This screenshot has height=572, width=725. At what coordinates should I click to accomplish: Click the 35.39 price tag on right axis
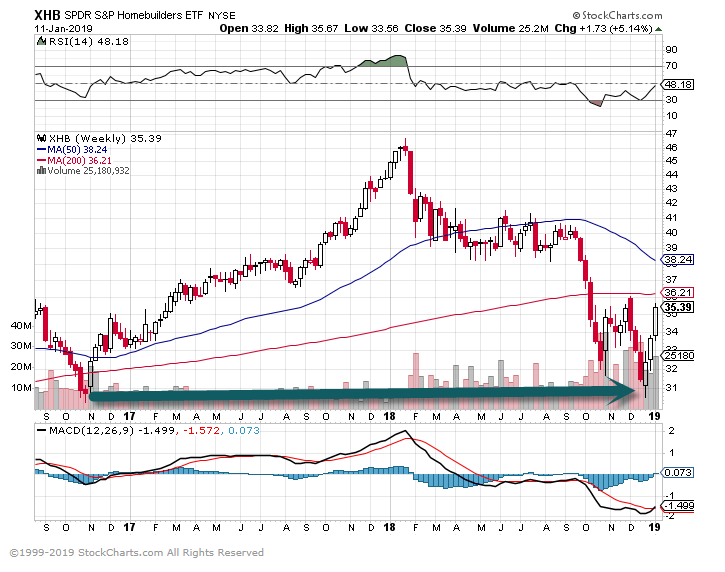678,307
